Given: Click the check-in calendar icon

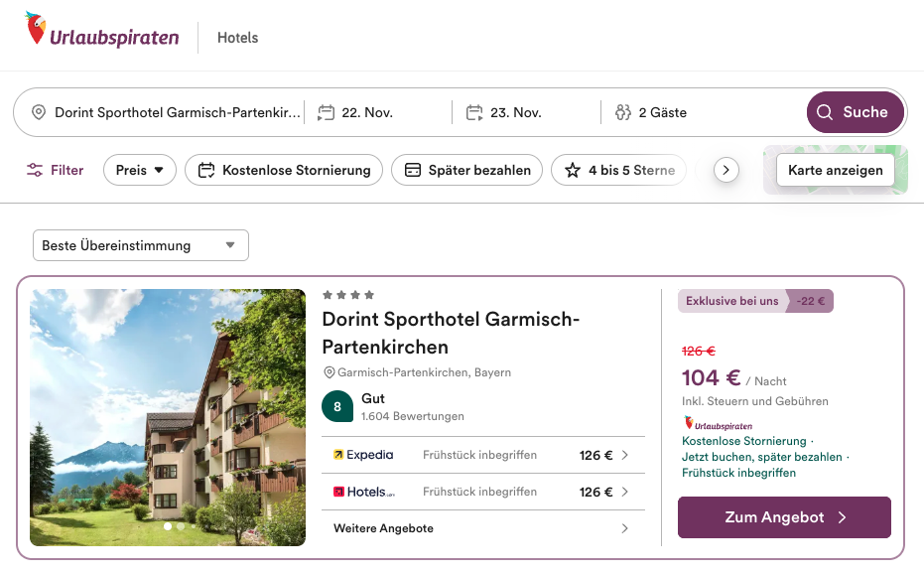Looking at the screenshot, I should (326, 112).
